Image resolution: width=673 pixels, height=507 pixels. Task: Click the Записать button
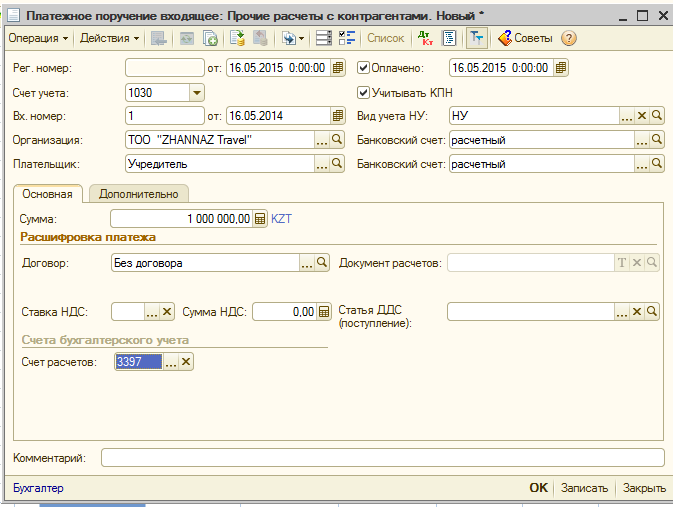tap(584, 488)
